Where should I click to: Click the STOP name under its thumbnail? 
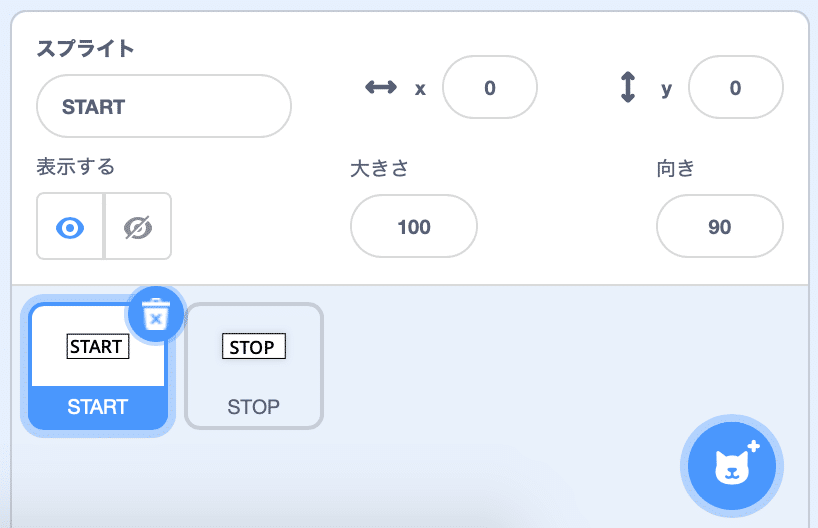254,407
